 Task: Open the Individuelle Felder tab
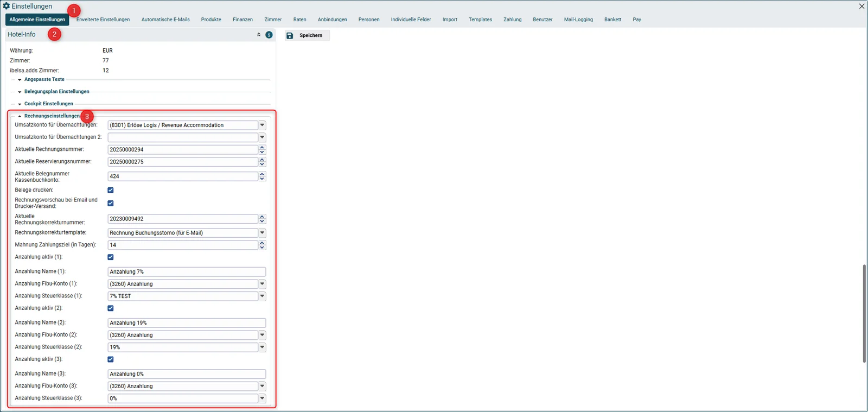coord(411,20)
